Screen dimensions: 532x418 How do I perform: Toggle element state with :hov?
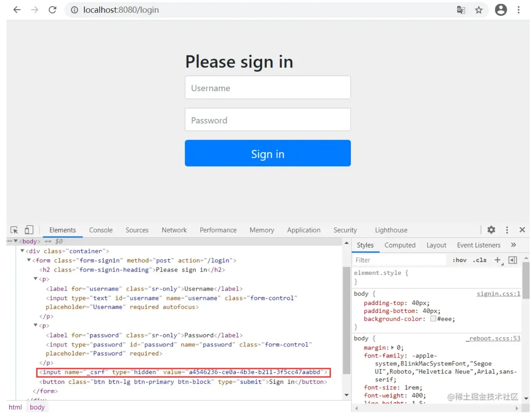click(459, 260)
